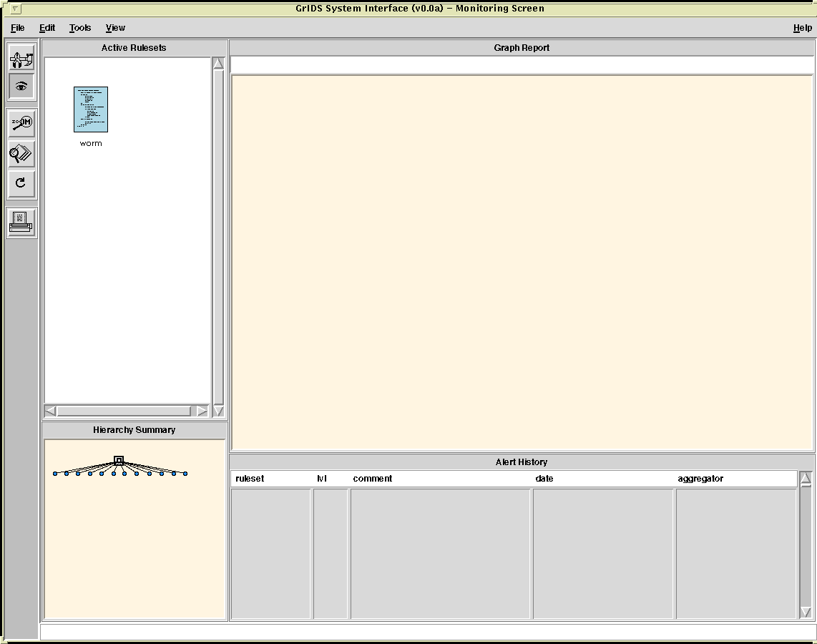Open the Tools menu
Screen dimensions: 817x644
tap(80, 28)
